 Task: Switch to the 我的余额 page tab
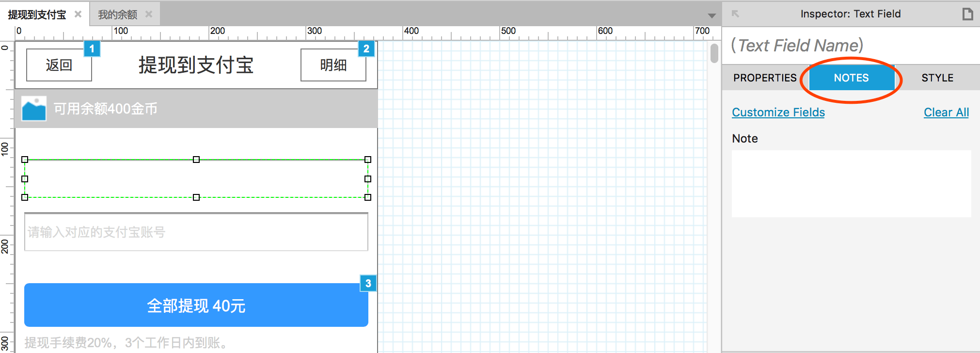pyautogui.click(x=118, y=15)
